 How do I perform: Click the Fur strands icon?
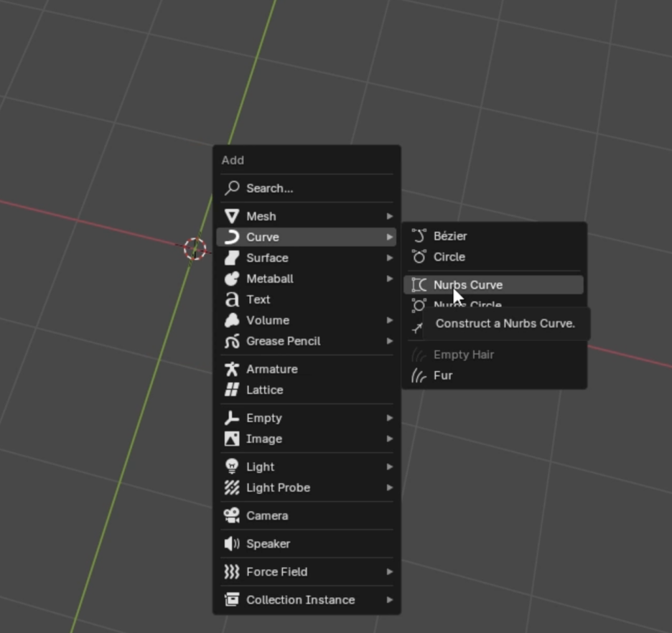[419, 375]
